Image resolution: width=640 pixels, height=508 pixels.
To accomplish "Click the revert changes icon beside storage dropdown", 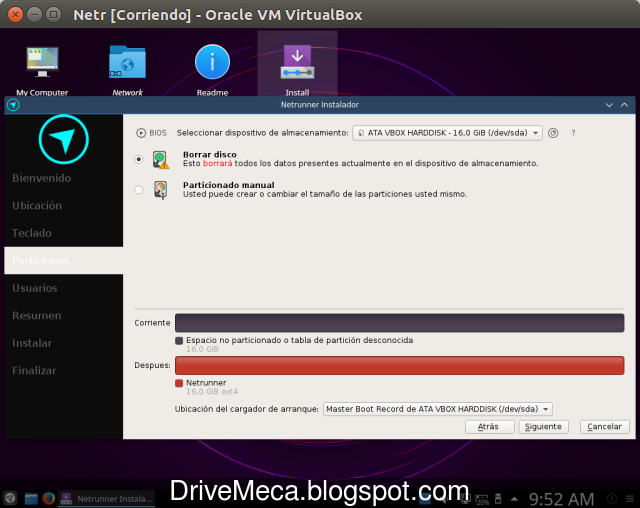I will pos(553,133).
